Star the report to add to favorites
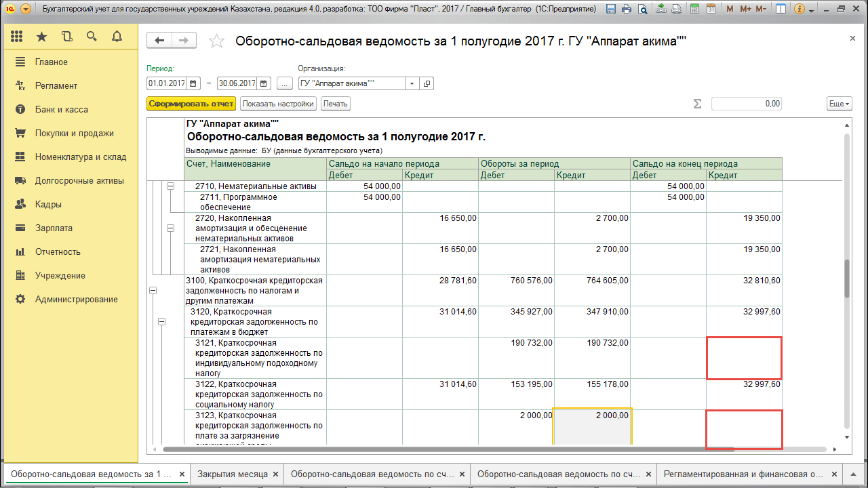Image resolution: width=868 pixels, height=488 pixels. point(216,41)
